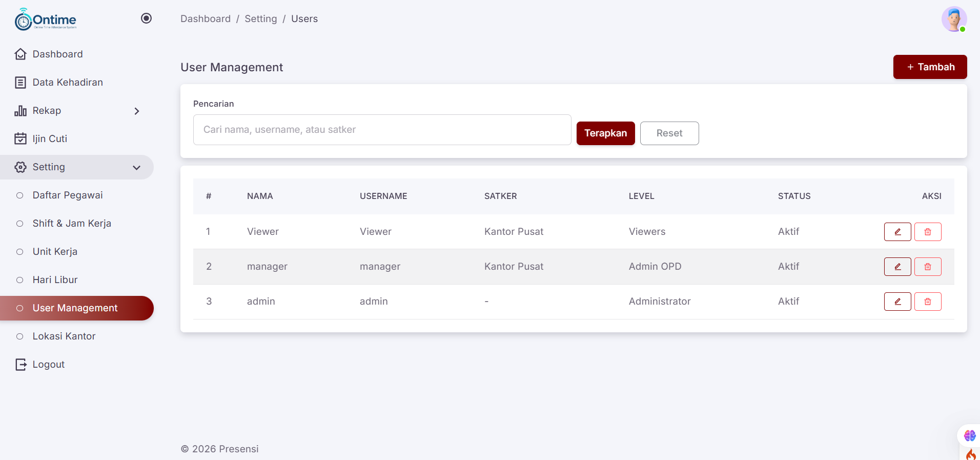This screenshot has width=980, height=460.
Task: Go to Lokasi Kantor page
Action: 64,336
